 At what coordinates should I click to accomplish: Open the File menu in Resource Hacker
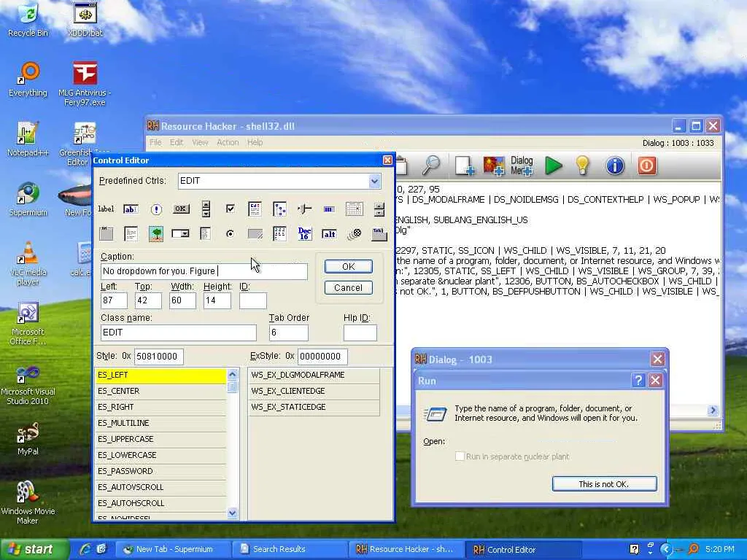click(x=155, y=142)
